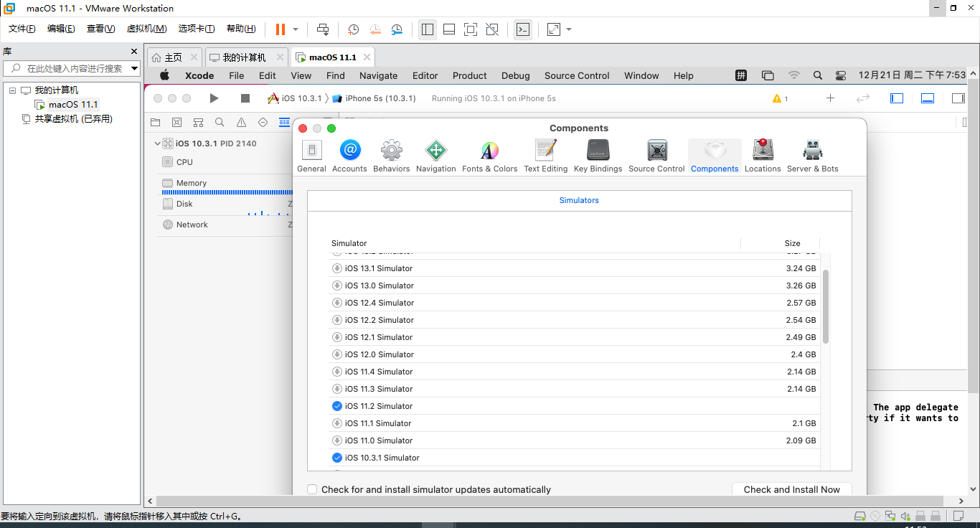Screen dimensions: 980x528
Task: Click VMware send Ctrl+Alt+Del icon
Action: coord(323,29)
